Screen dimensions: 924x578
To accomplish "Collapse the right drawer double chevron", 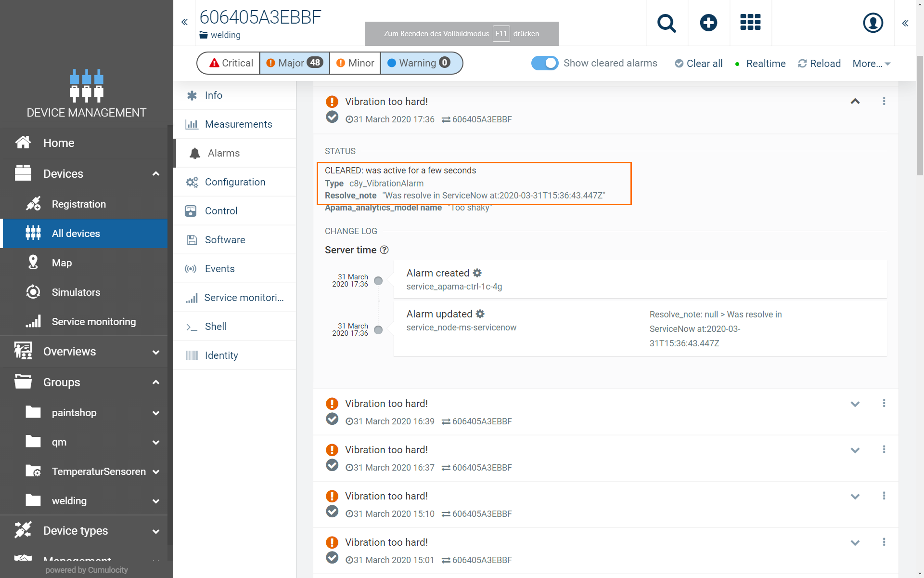I will (x=905, y=23).
